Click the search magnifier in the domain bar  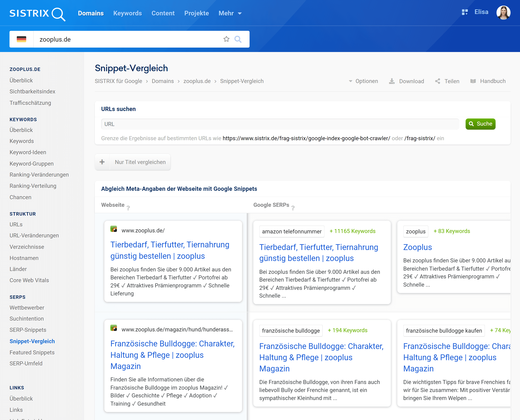coord(238,39)
